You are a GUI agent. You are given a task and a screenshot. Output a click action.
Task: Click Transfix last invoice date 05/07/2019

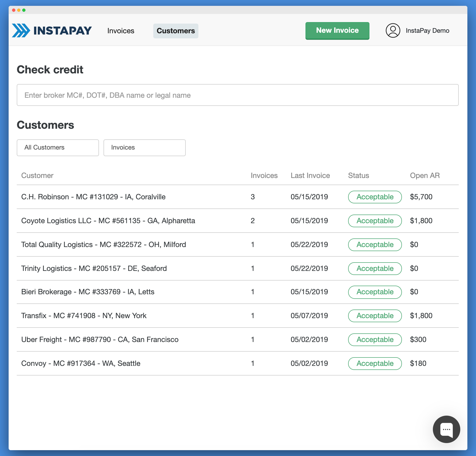pos(309,316)
